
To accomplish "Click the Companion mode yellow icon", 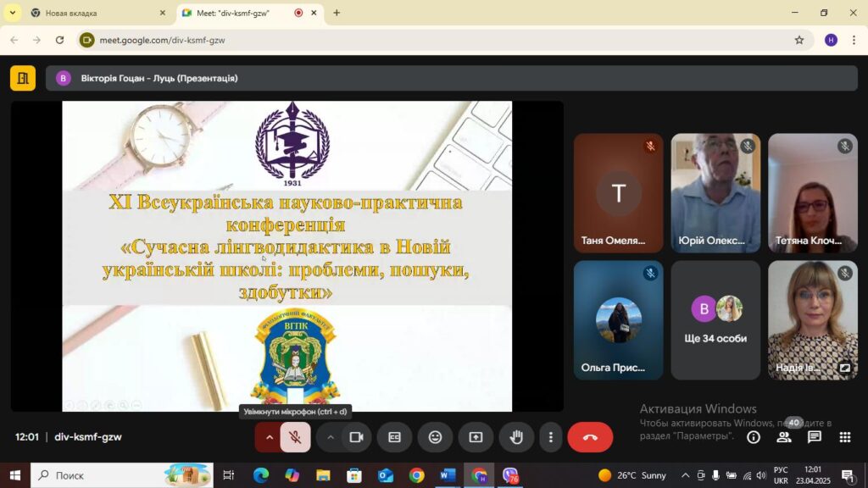I will click(x=23, y=78).
